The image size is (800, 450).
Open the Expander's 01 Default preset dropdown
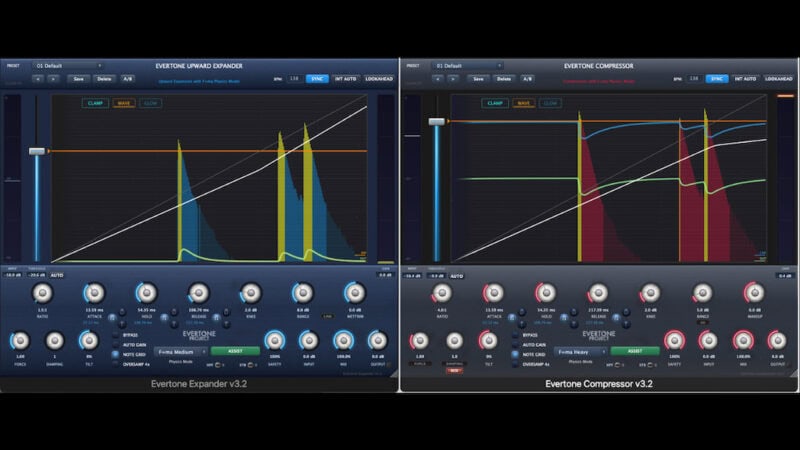[68, 65]
